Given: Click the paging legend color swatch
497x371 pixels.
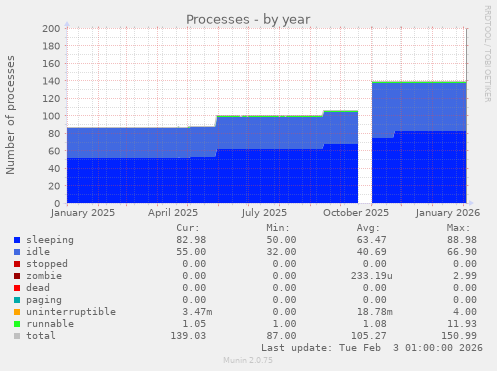Looking at the screenshot, I should [17, 300].
